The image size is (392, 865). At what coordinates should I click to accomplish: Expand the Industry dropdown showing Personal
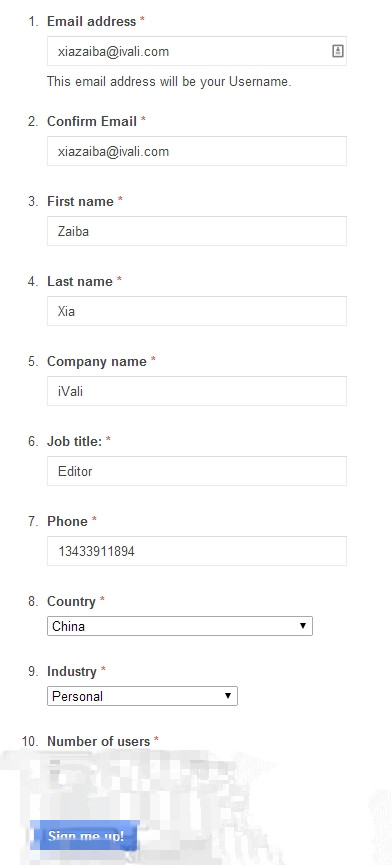pos(142,696)
